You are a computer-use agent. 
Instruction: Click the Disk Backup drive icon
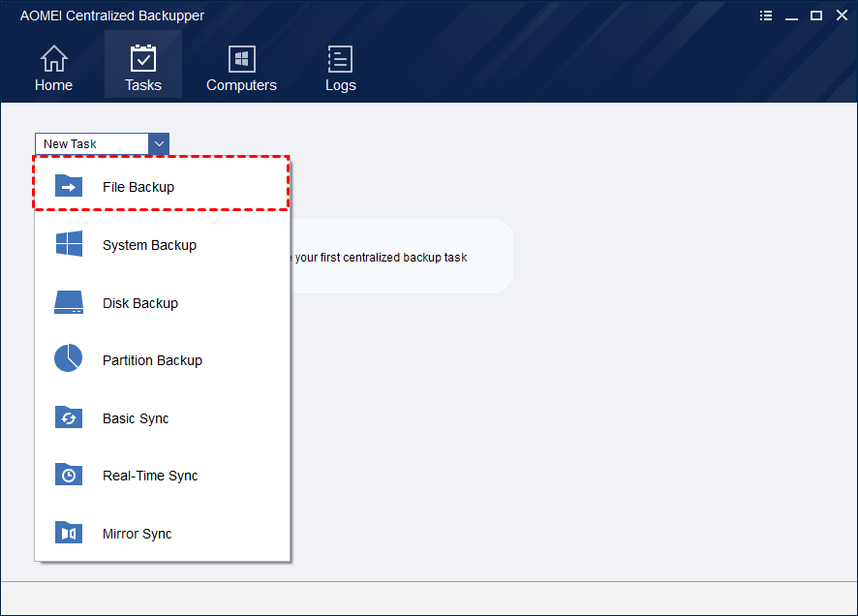69,302
